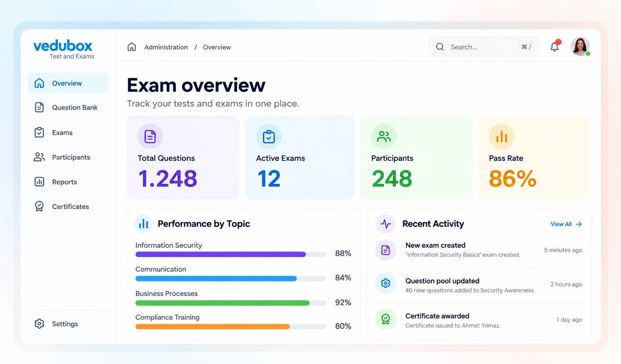Click the Participants card people icon
Image resolution: width=621 pixels, height=364 pixels.
384,136
